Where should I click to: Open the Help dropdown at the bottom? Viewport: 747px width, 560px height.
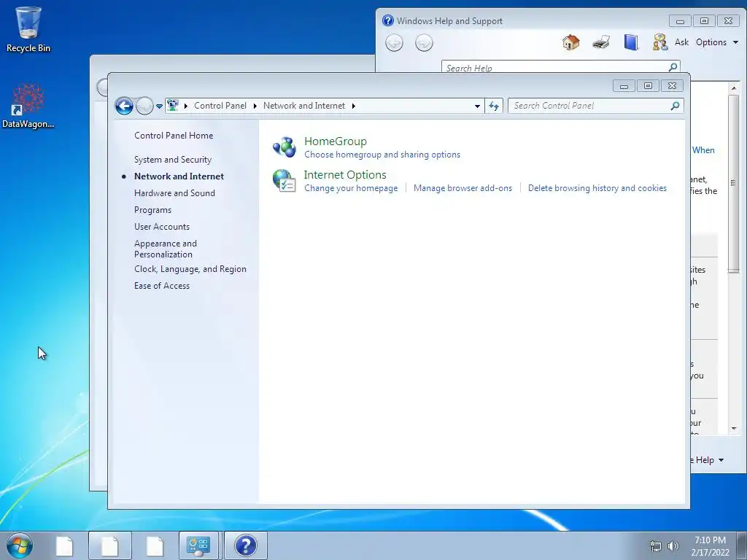click(x=707, y=460)
